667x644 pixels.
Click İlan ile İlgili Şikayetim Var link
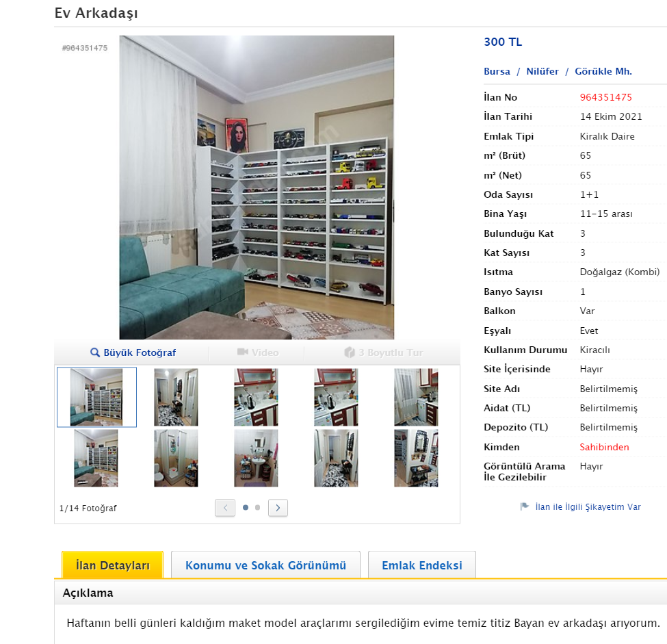588,507
